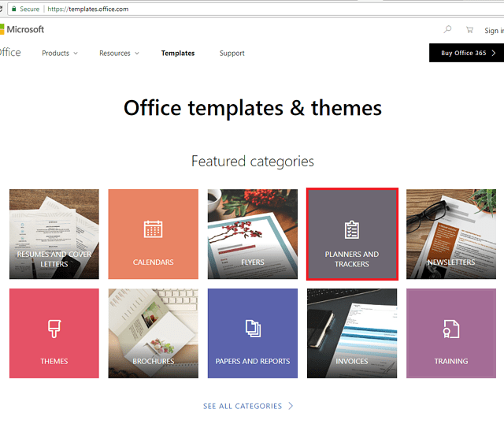
Task: Click the Sign in link
Action: point(494,31)
